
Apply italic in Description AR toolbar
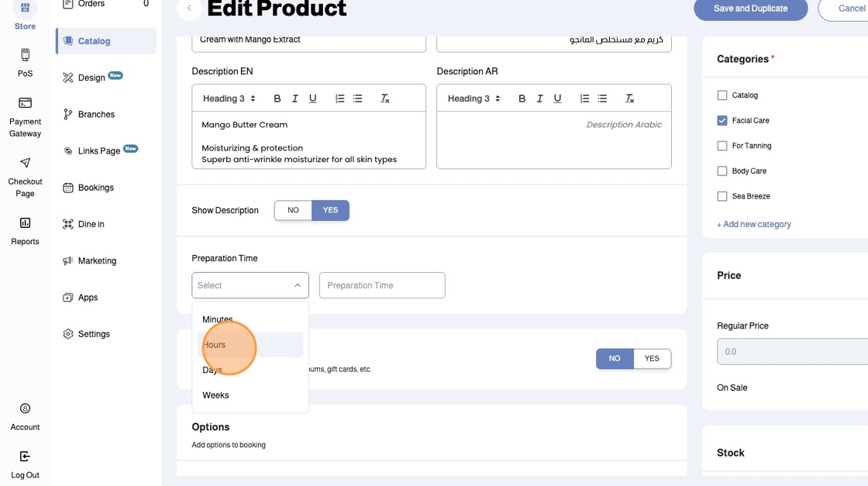click(539, 98)
